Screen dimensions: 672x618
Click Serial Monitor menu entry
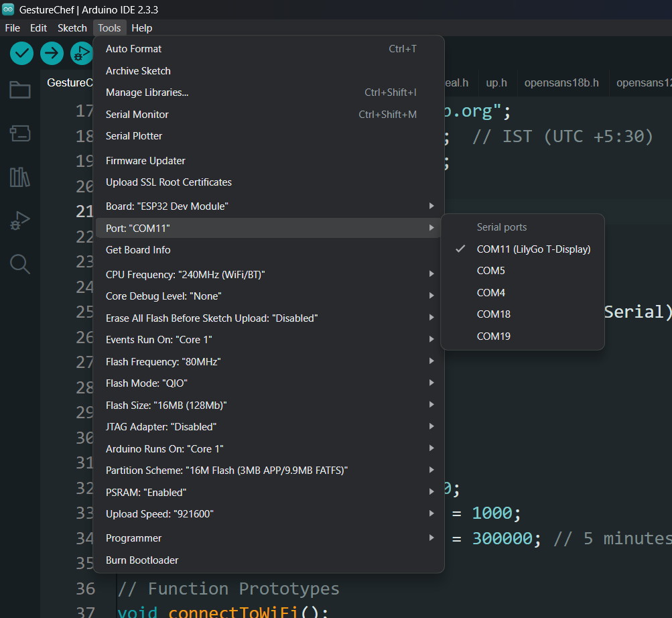click(137, 115)
